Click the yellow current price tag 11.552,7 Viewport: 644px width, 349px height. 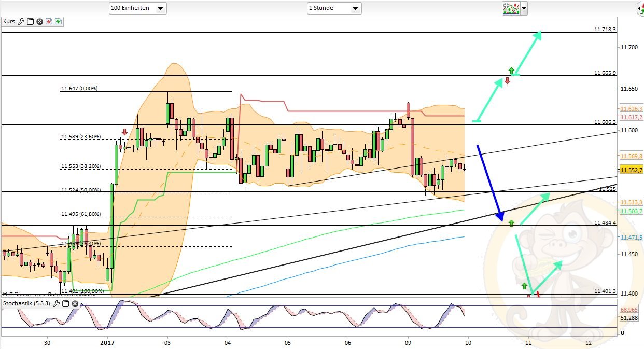pyautogui.click(x=631, y=170)
